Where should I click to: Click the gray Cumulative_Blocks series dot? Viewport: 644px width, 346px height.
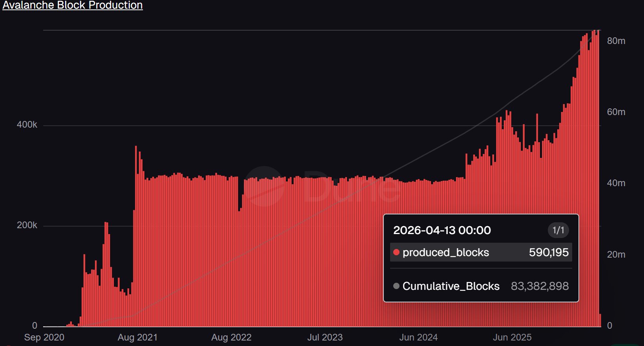[396, 286]
